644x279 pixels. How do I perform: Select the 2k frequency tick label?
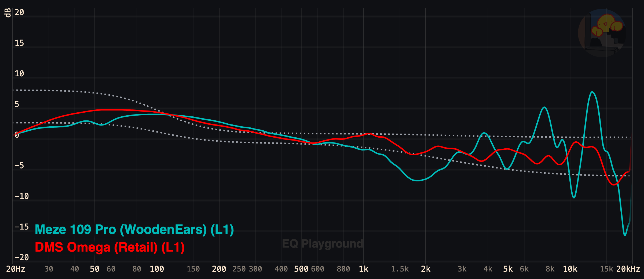click(x=426, y=269)
